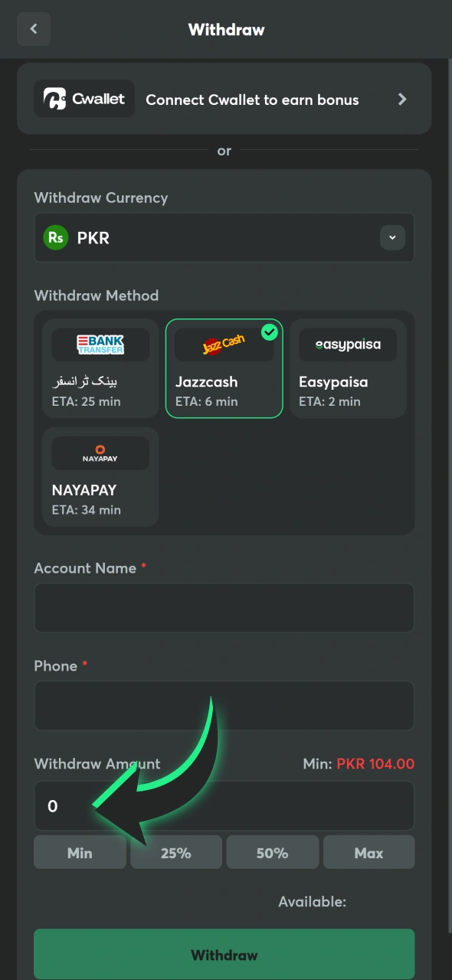The image size is (452, 980).
Task: Click the Bank Transfer logo
Action: pos(100,344)
